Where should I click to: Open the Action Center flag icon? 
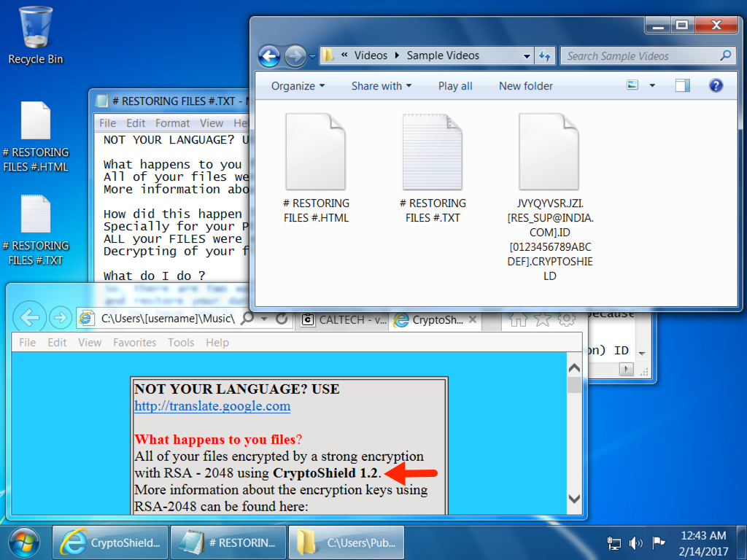[659, 542]
